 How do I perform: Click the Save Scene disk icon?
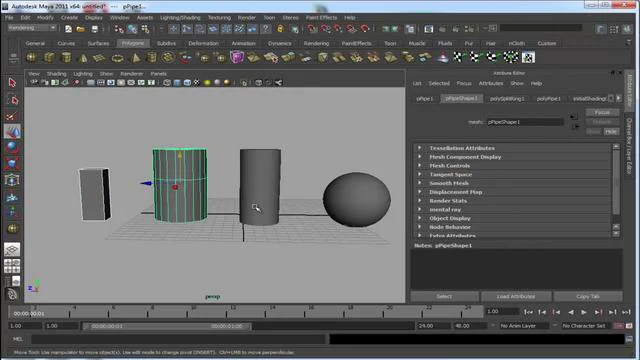click(95, 29)
